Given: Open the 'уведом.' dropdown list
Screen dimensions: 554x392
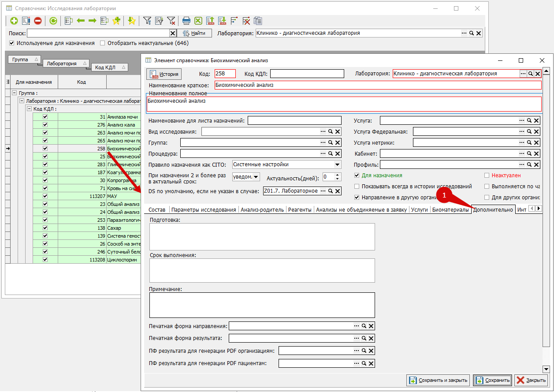Looking at the screenshot, I should pos(256,177).
